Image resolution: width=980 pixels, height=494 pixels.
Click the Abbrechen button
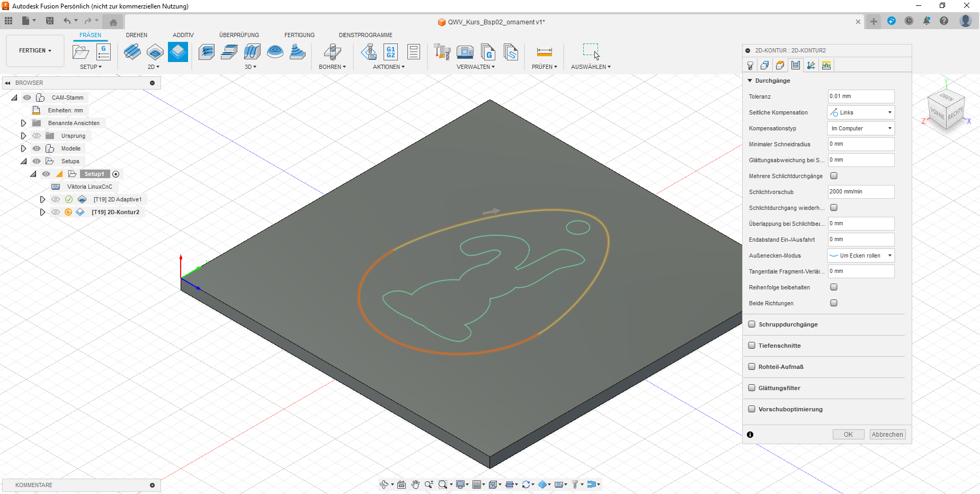887,435
